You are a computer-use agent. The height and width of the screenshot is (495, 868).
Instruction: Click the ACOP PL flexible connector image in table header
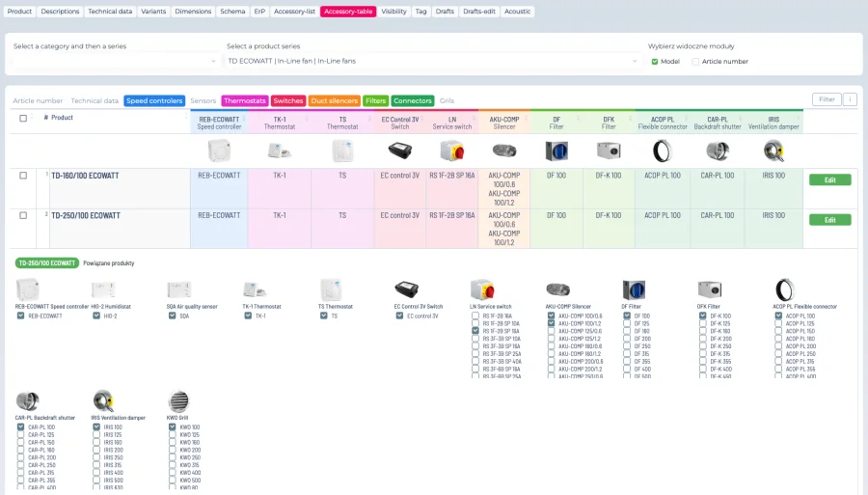pos(662,151)
